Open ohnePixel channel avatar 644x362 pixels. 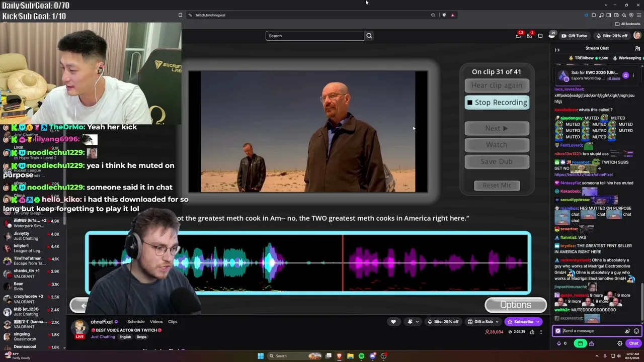coord(79,328)
